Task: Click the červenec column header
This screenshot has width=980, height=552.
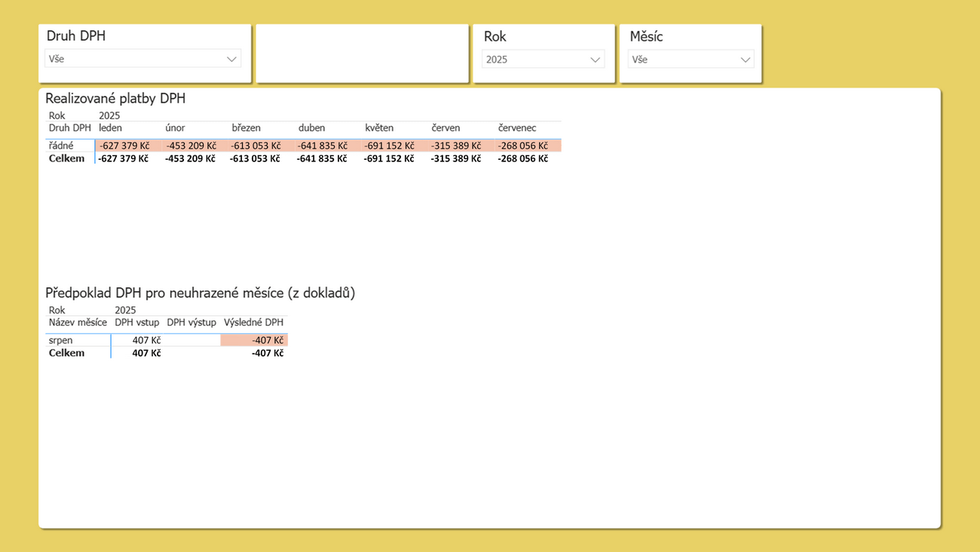Action: (516, 128)
